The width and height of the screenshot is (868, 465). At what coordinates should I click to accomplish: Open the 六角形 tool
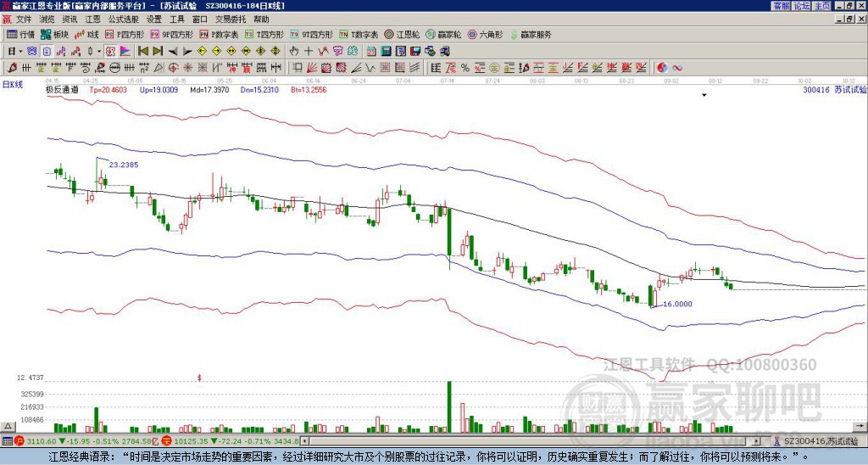(x=485, y=34)
